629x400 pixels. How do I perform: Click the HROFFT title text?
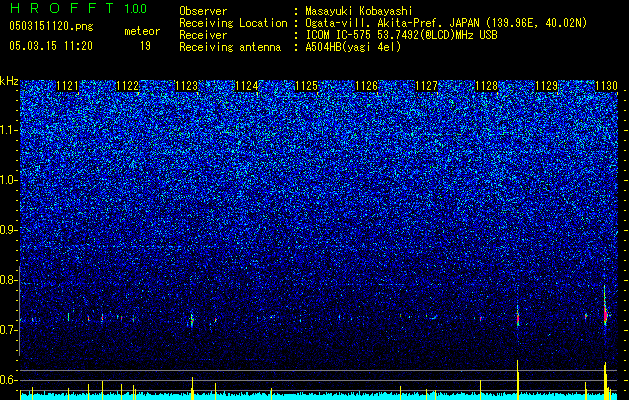coord(62,8)
